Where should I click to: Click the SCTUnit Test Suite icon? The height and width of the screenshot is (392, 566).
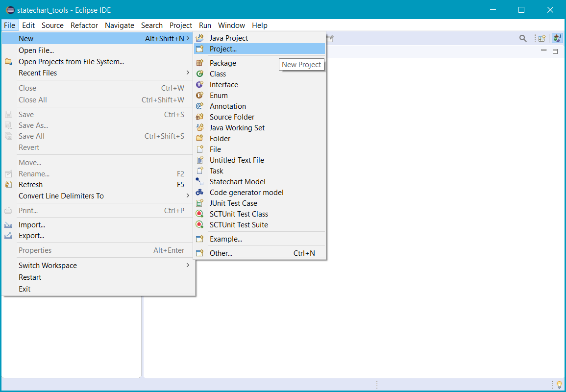199,224
